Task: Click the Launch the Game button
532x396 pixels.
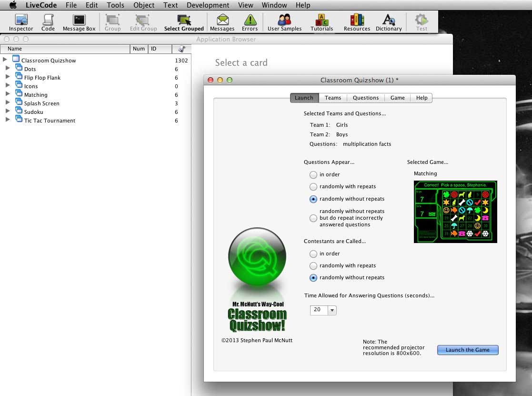Action: pyautogui.click(x=467, y=350)
